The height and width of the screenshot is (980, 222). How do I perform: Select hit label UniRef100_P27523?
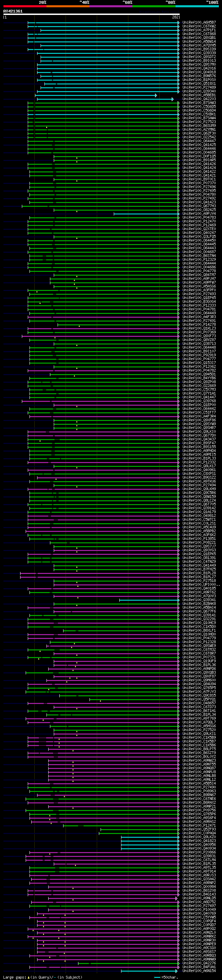[x=199, y=122]
